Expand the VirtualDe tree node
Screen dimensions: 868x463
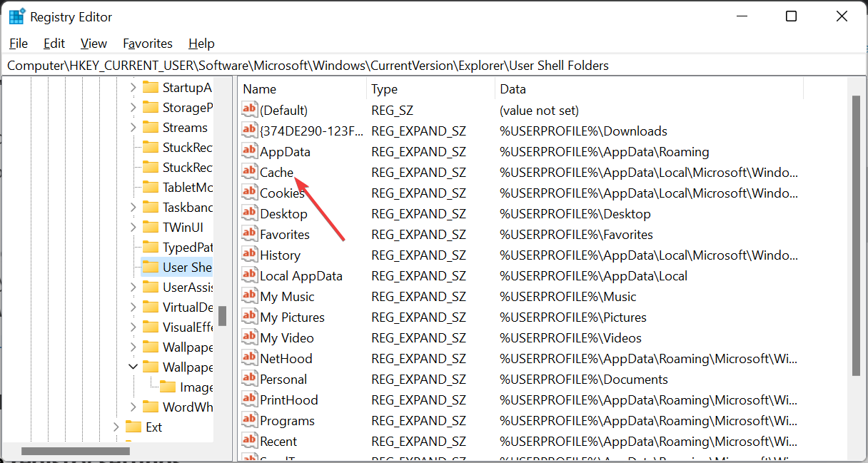[x=133, y=307]
